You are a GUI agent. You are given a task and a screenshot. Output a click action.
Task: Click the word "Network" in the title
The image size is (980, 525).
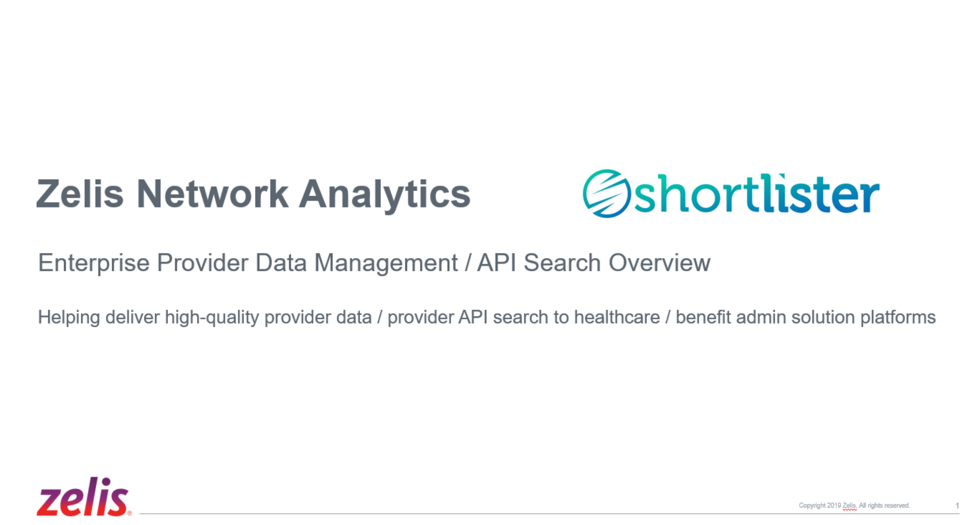(x=212, y=194)
